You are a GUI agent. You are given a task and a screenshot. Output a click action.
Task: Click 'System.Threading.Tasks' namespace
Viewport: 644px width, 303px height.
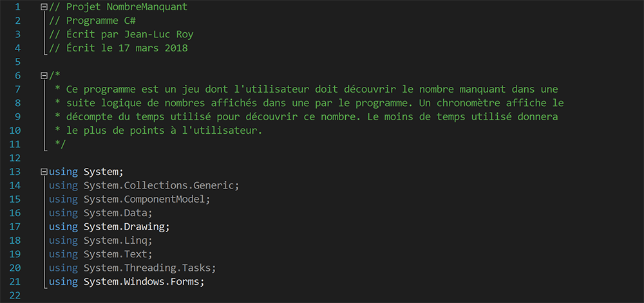pyautogui.click(x=148, y=268)
